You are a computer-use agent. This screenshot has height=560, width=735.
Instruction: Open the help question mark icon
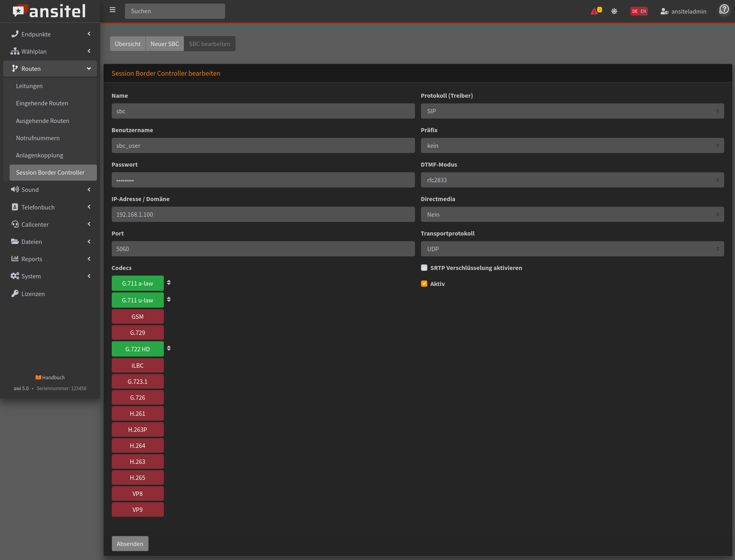coord(724,9)
